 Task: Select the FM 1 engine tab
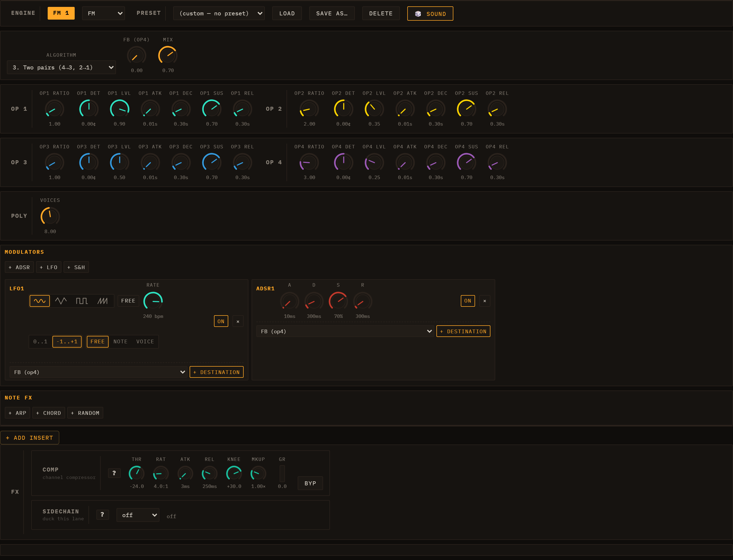[61, 13]
